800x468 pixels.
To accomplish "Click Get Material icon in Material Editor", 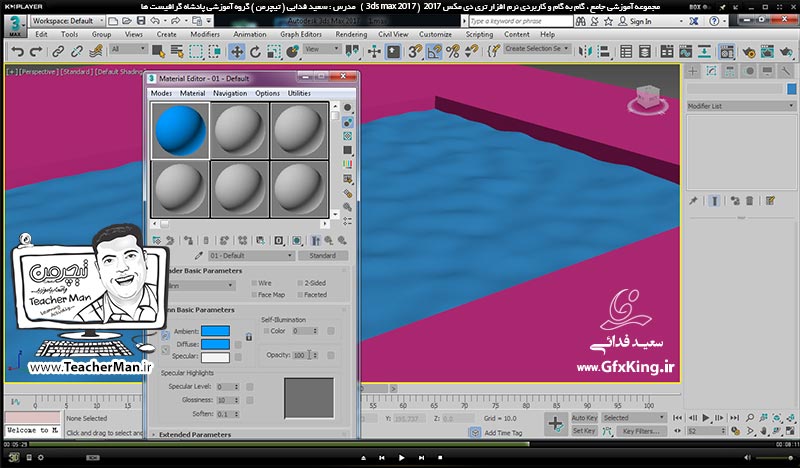I will click(x=157, y=240).
